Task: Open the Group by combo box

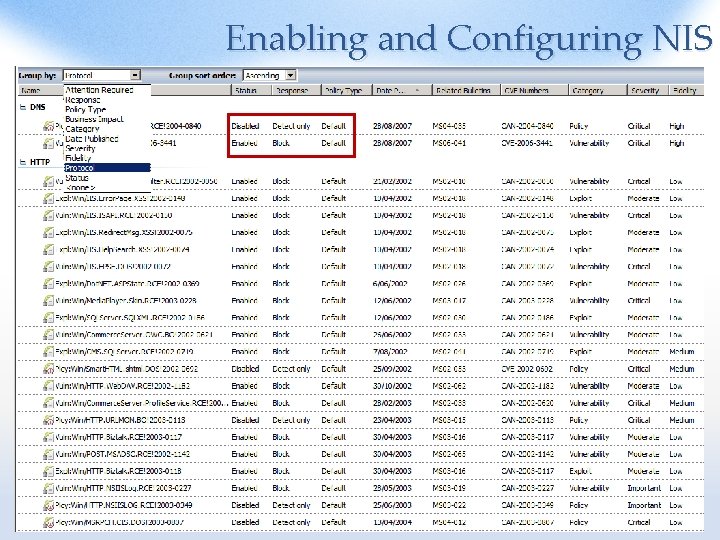Action: pos(101,75)
